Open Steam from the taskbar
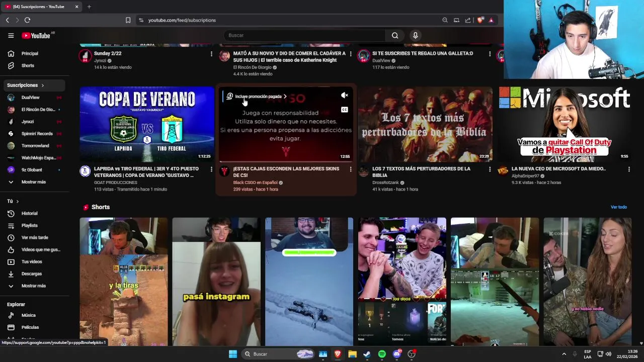This screenshot has height=362, width=644. (x=367, y=354)
